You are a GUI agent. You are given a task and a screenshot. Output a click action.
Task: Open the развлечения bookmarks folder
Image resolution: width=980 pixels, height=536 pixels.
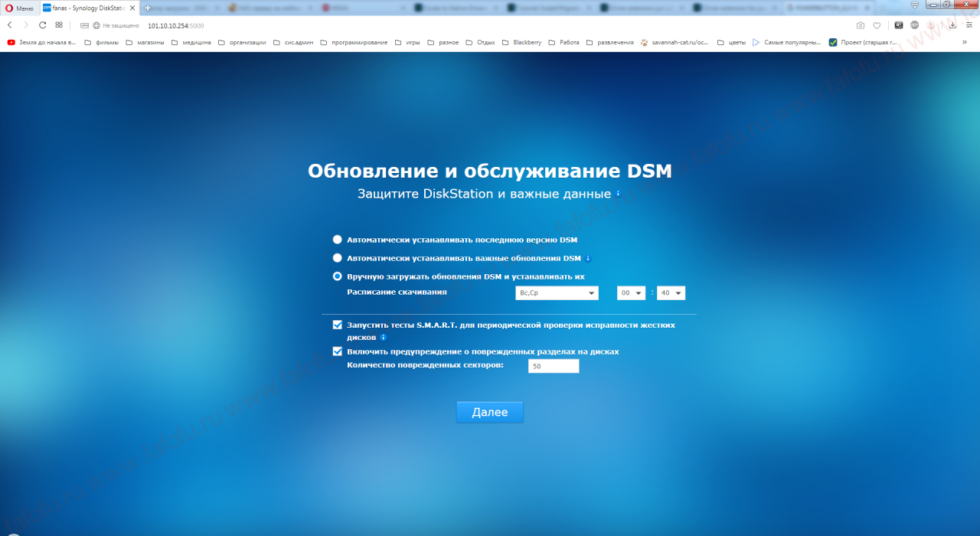pos(609,43)
